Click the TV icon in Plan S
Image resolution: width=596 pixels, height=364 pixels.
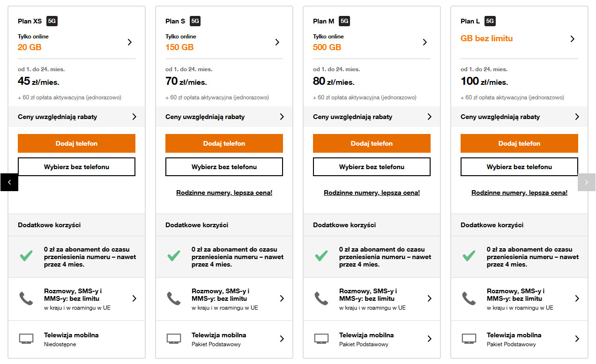[174, 338]
